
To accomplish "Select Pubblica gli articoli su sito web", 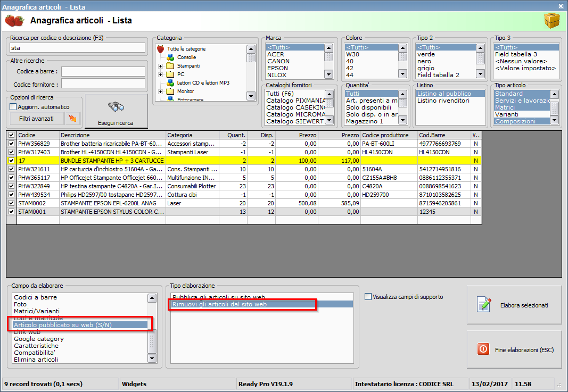I will click(x=219, y=297).
